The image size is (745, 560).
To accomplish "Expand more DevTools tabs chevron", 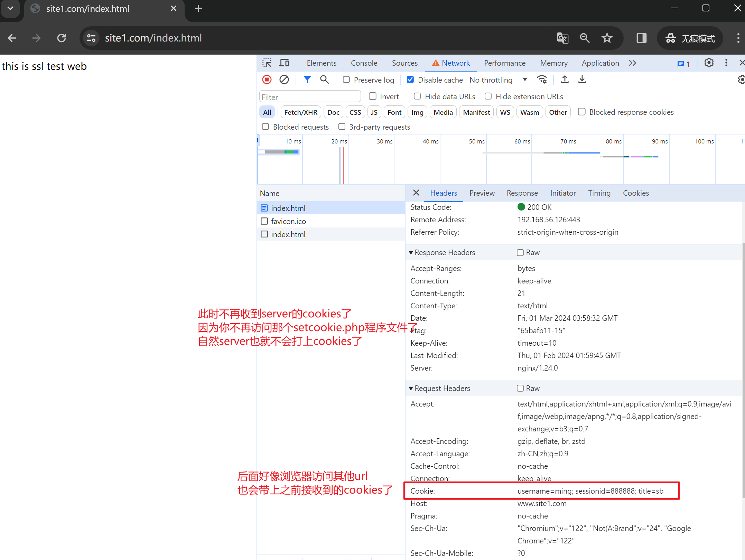I will click(632, 63).
